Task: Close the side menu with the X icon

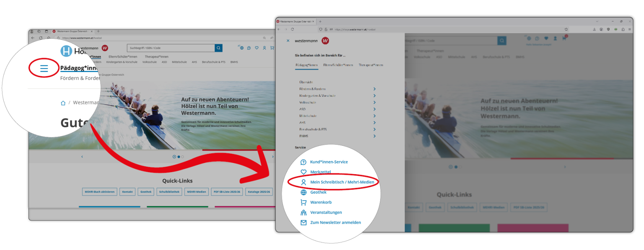Action: (288, 41)
